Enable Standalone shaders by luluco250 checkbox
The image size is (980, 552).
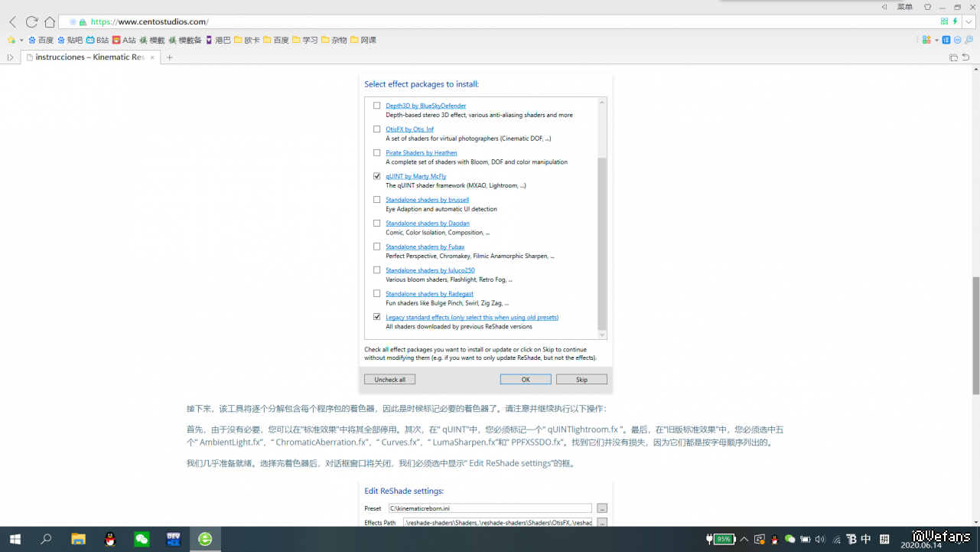(376, 270)
